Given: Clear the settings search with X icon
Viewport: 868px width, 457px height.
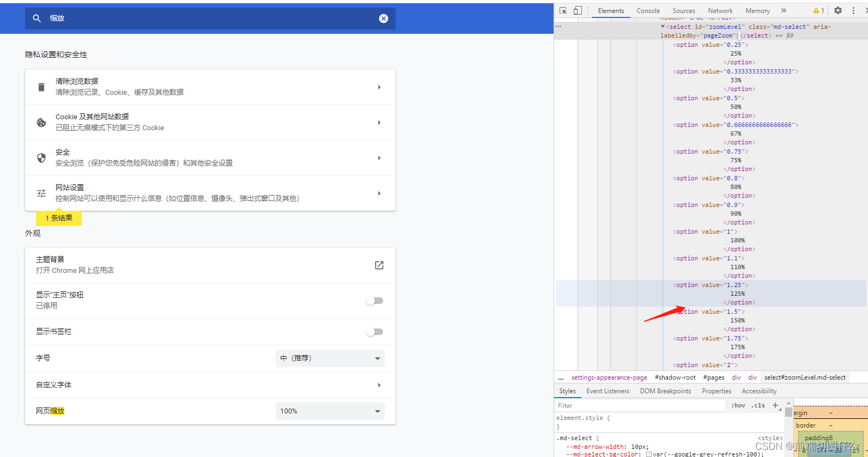Looking at the screenshot, I should tap(384, 19).
